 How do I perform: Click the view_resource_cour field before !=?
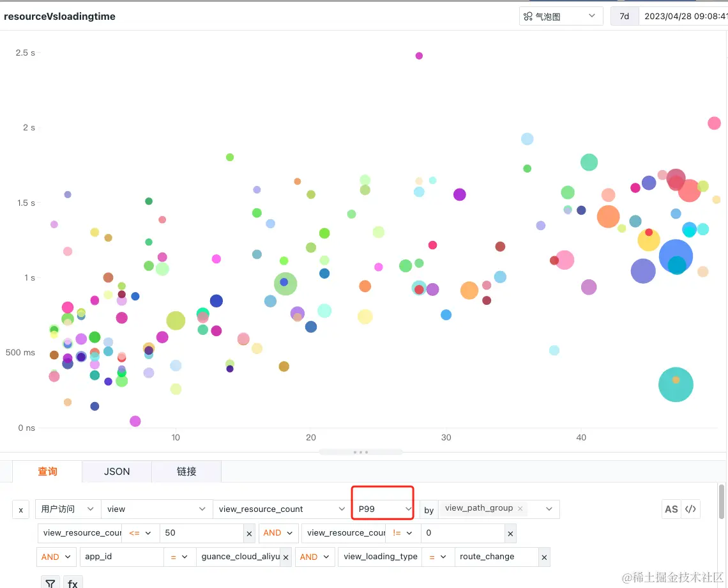[x=344, y=533]
